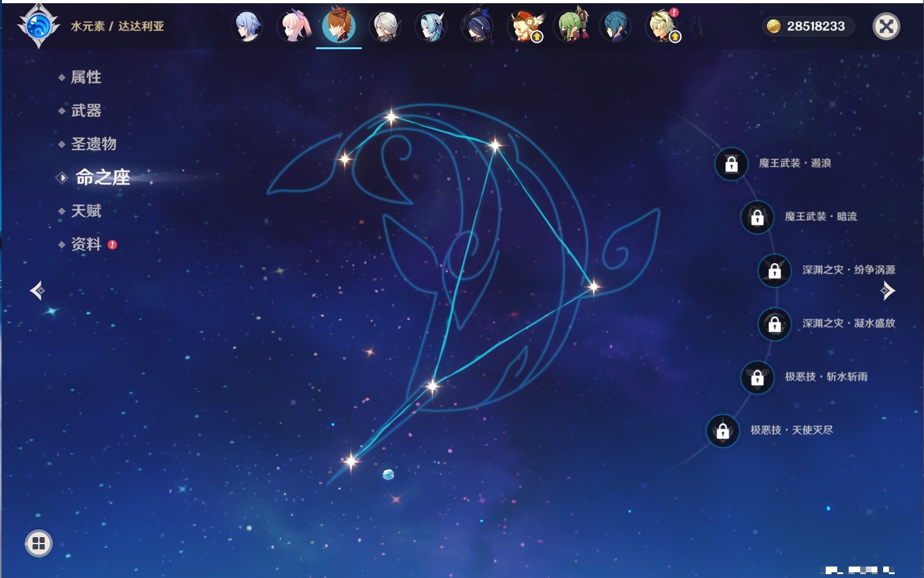The height and width of the screenshot is (578, 924).
Task: Click the Mora balance 28518233
Action: 808,26
